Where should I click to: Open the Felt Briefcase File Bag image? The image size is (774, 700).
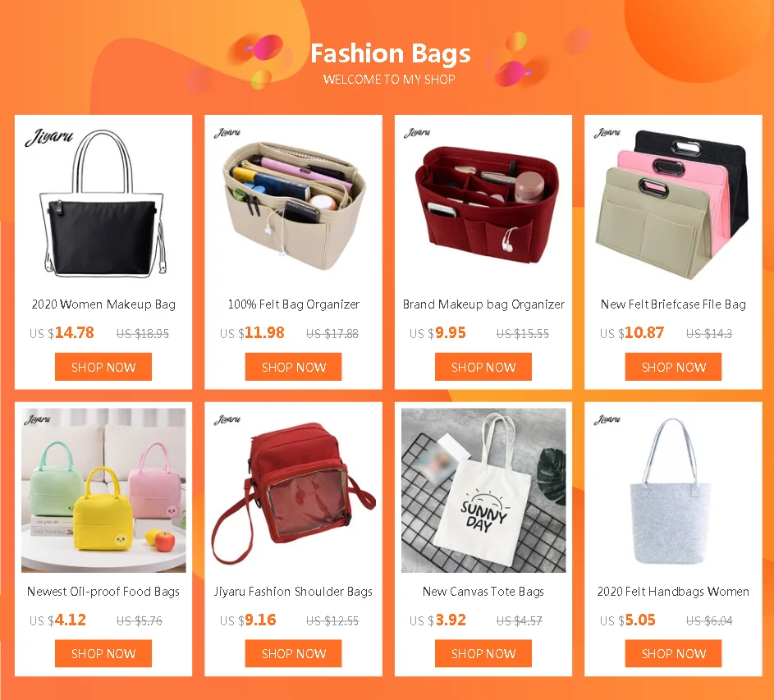(x=673, y=204)
